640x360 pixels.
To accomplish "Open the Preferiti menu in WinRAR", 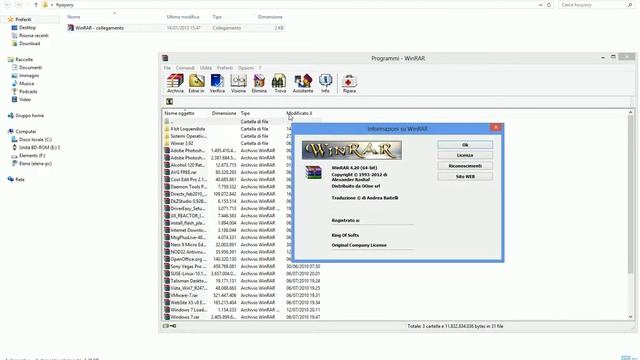I will 224,68.
